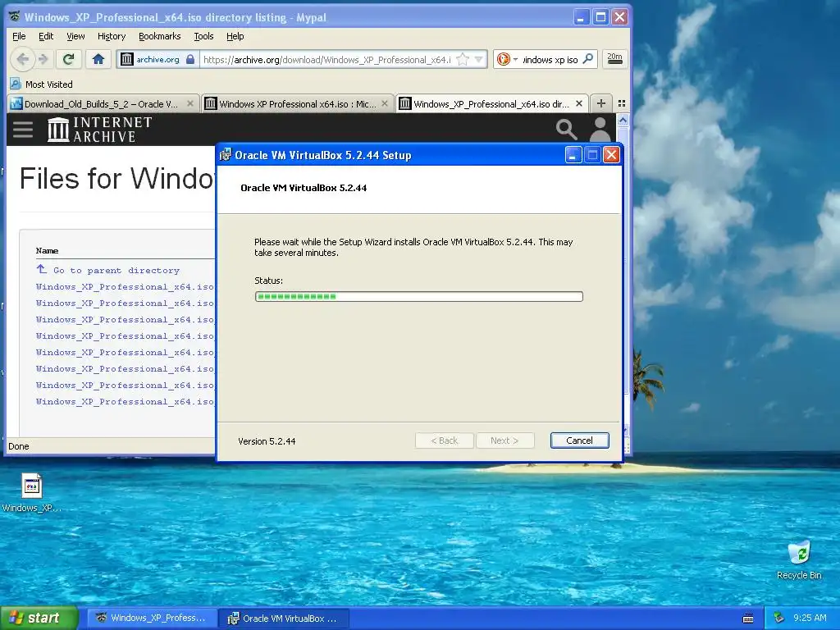Select the Windows_XP desktop file icon
Image resolution: width=840 pixels, height=630 pixels.
tap(32, 493)
